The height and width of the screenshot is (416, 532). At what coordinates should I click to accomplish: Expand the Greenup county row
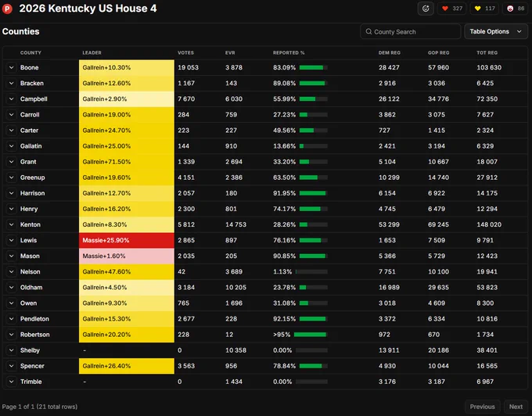point(11,178)
